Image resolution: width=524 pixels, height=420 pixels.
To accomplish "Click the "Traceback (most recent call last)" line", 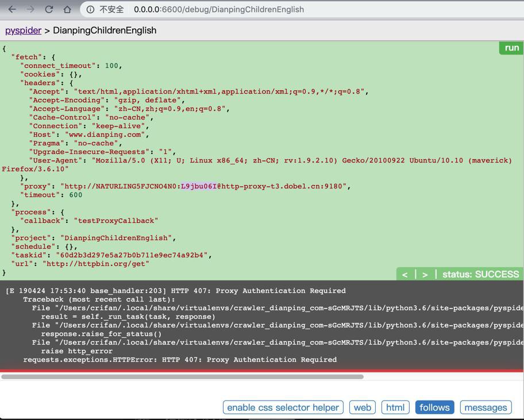I will (99, 299).
